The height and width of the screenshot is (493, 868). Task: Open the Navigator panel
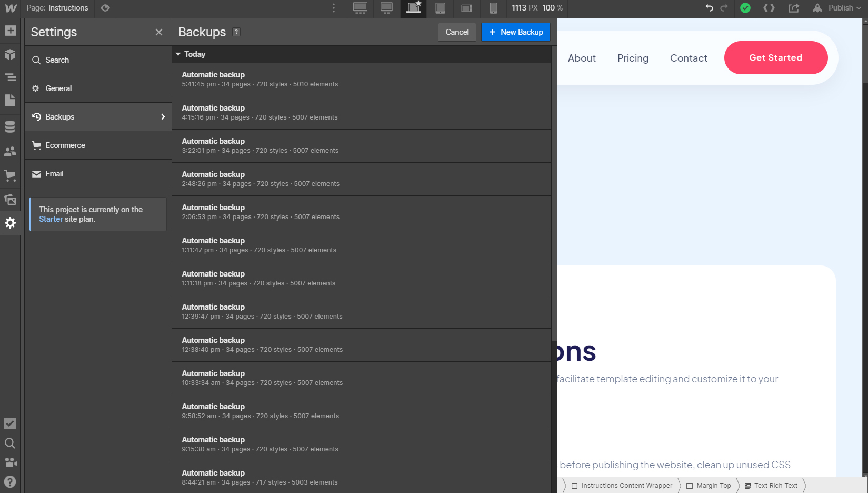click(x=10, y=77)
